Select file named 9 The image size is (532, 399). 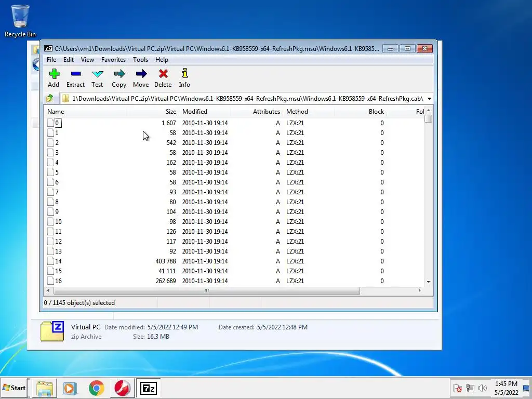tap(57, 212)
